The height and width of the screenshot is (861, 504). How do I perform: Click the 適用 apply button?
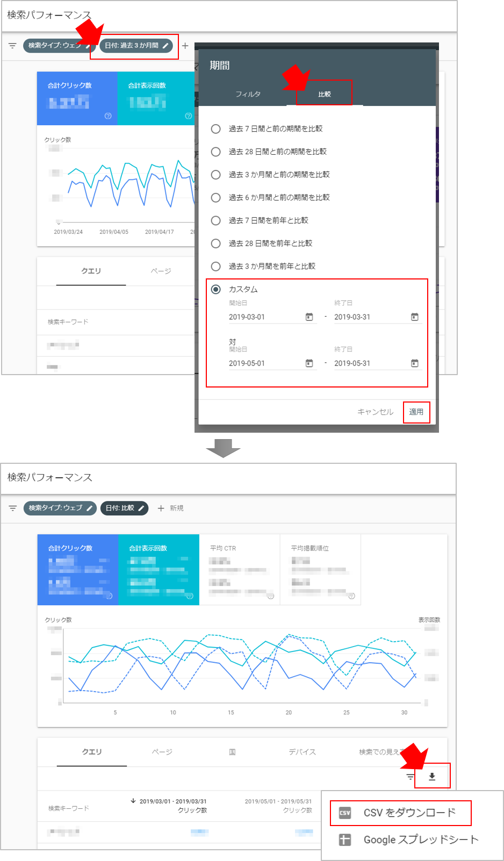(416, 412)
